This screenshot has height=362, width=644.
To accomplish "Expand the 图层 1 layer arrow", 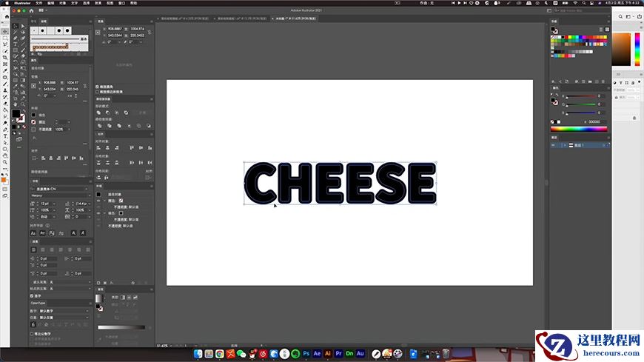I will 565,145.
